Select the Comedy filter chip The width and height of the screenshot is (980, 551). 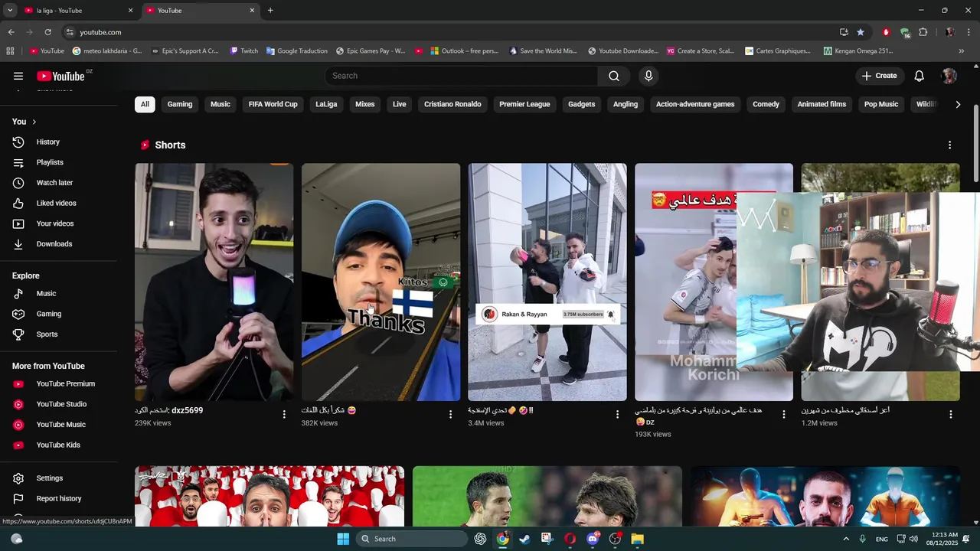click(x=766, y=104)
